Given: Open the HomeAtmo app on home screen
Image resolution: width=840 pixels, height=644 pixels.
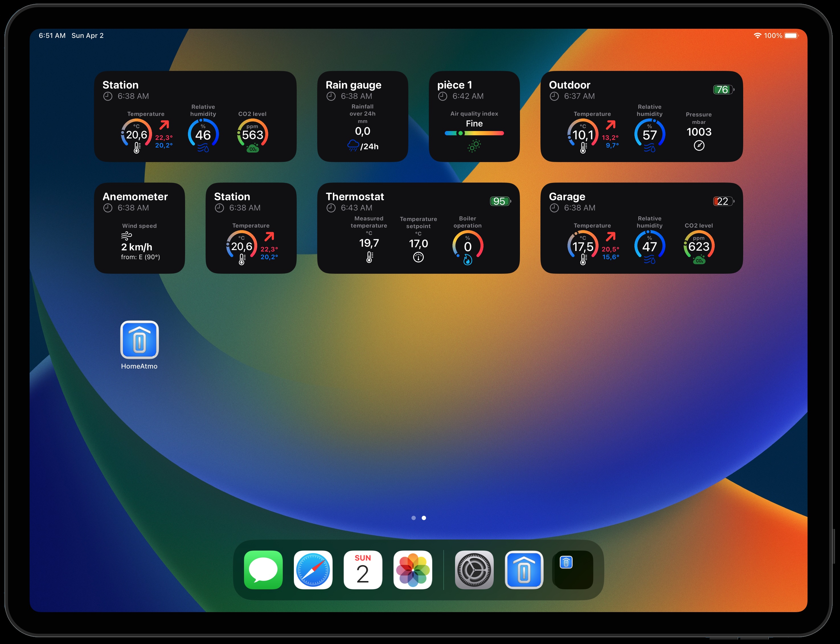Looking at the screenshot, I should 139,340.
